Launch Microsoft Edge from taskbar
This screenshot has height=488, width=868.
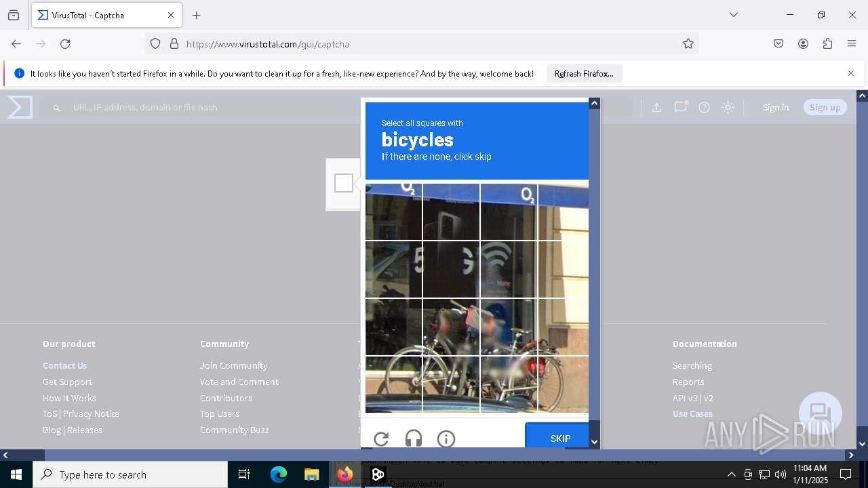[279, 474]
